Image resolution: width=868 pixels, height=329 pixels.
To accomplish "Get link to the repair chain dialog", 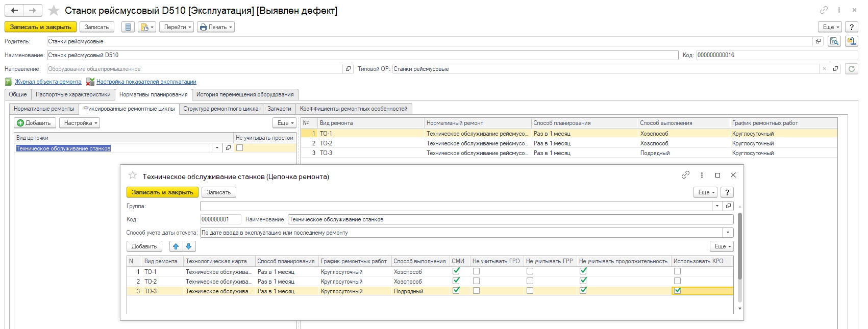I will [x=685, y=175].
